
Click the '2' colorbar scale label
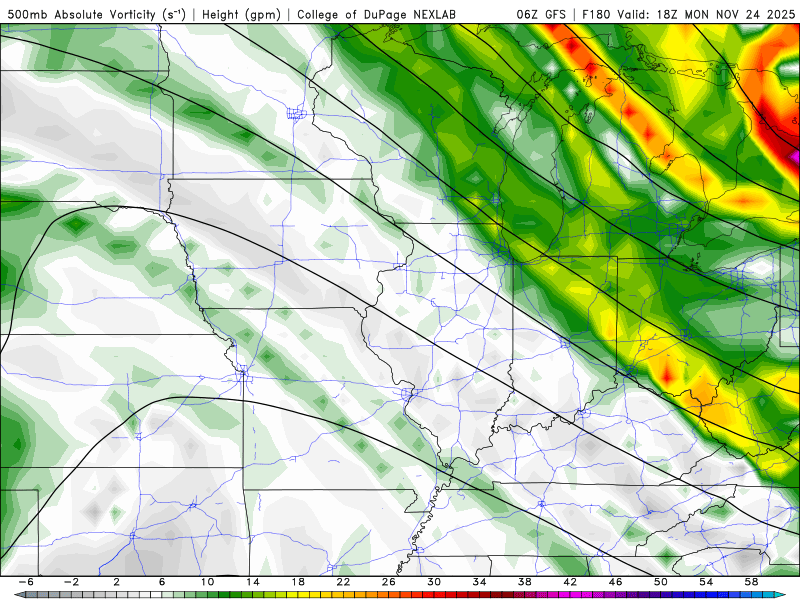(x=117, y=582)
